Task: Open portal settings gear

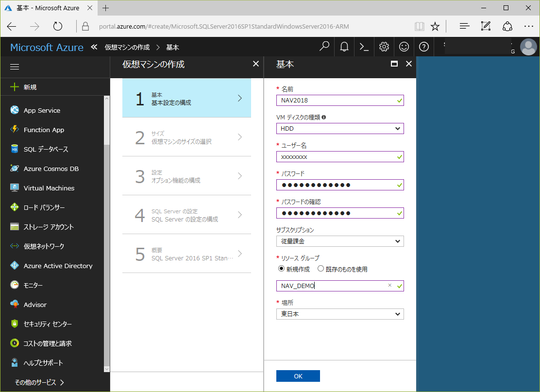Action: 384,47
